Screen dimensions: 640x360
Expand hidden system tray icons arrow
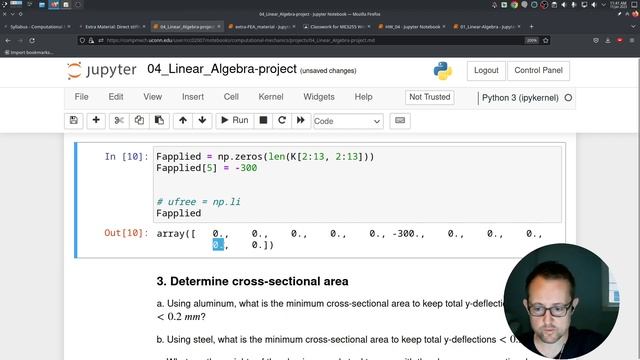coord(603,5)
